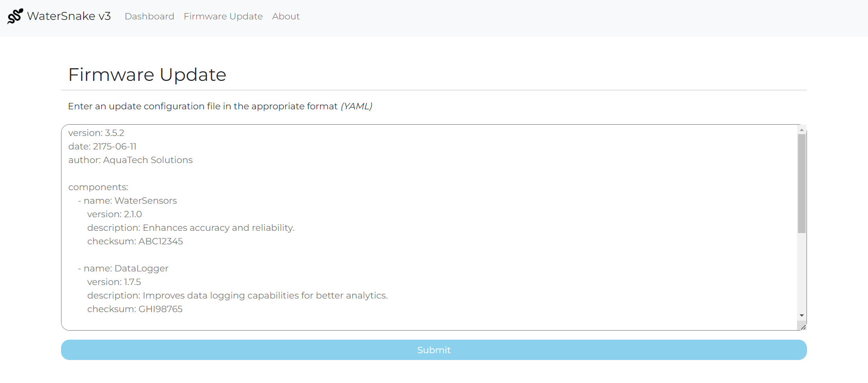This screenshot has height=383, width=868.
Task: Click the textarea resize handle corner
Action: (802, 327)
